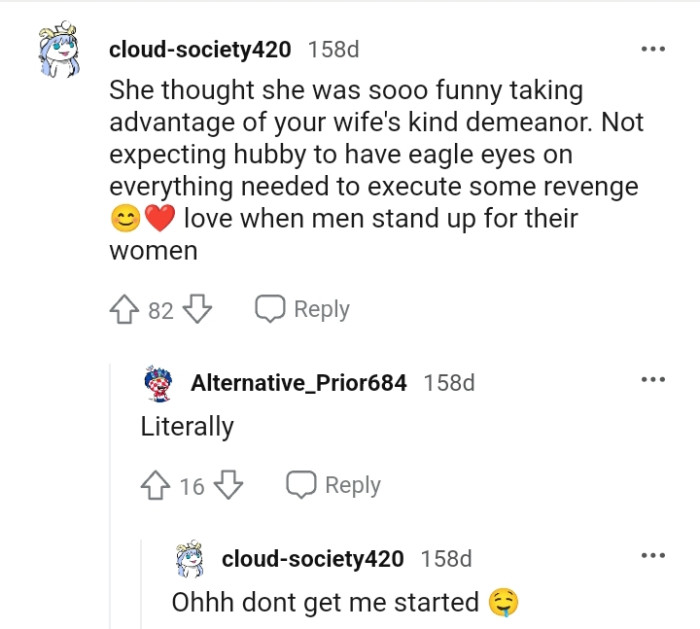The image size is (700, 629).
Task: Click the "Ohhh dont get me started" text
Action: point(325,602)
